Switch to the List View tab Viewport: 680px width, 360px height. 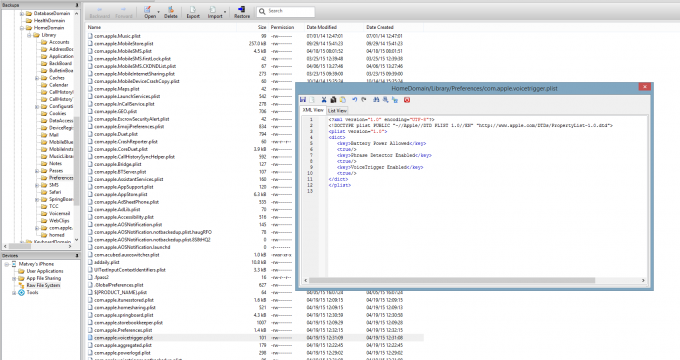[x=337, y=111]
